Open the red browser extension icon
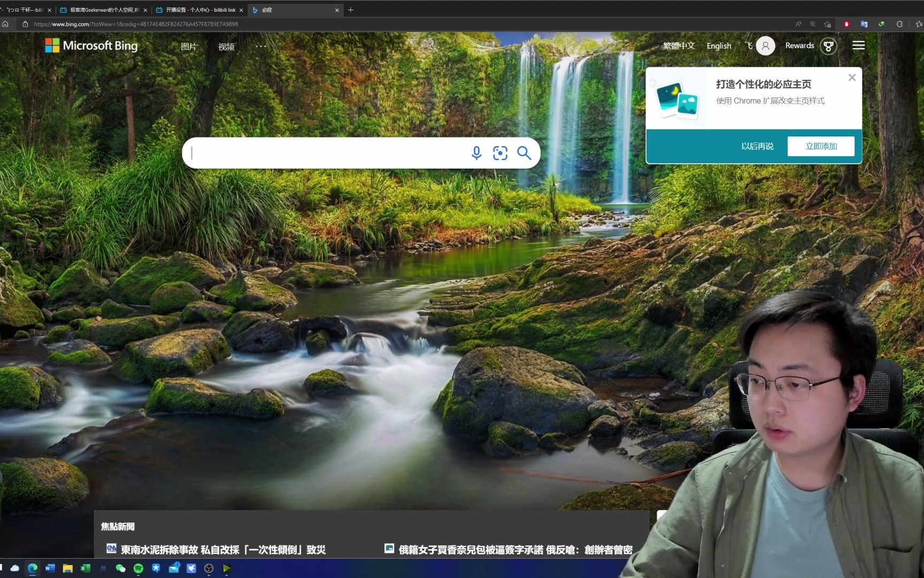The image size is (924, 578). tap(846, 24)
